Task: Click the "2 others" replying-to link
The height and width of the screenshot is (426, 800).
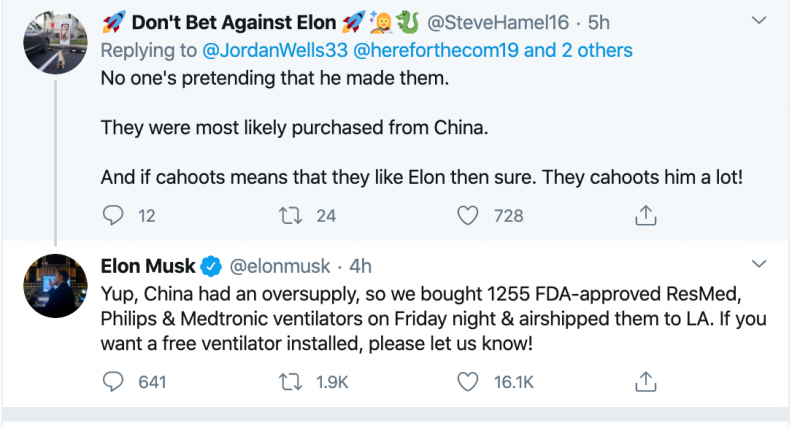Action: [592, 49]
